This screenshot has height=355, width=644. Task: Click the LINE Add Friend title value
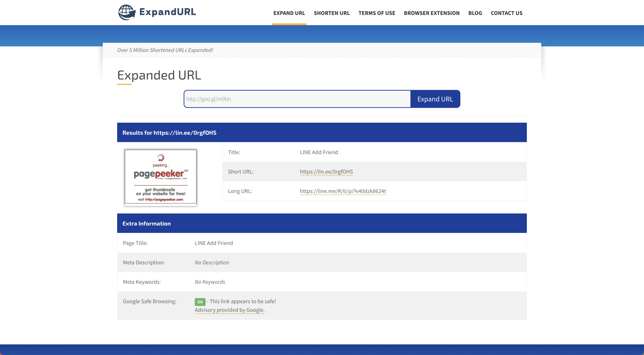pyautogui.click(x=319, y=152)
